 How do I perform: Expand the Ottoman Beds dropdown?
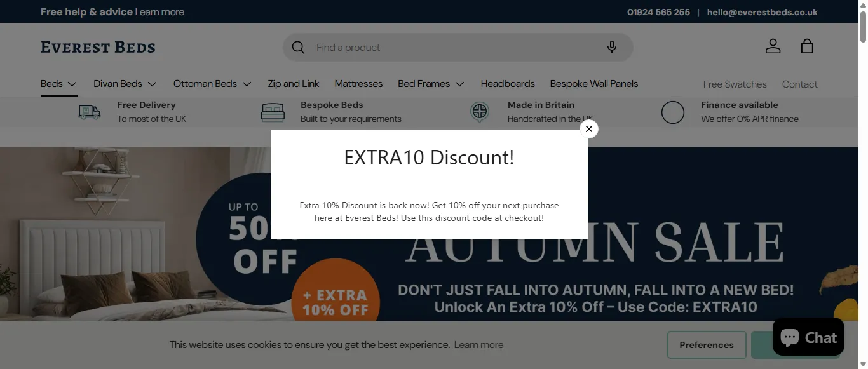click(212, 84)
